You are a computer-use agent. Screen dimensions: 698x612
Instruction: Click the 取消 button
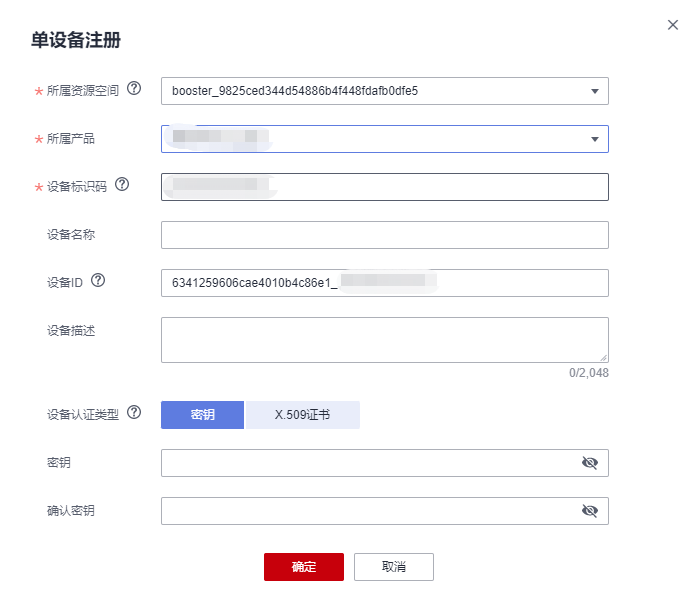pyautogui.click(x=394, y=567)
